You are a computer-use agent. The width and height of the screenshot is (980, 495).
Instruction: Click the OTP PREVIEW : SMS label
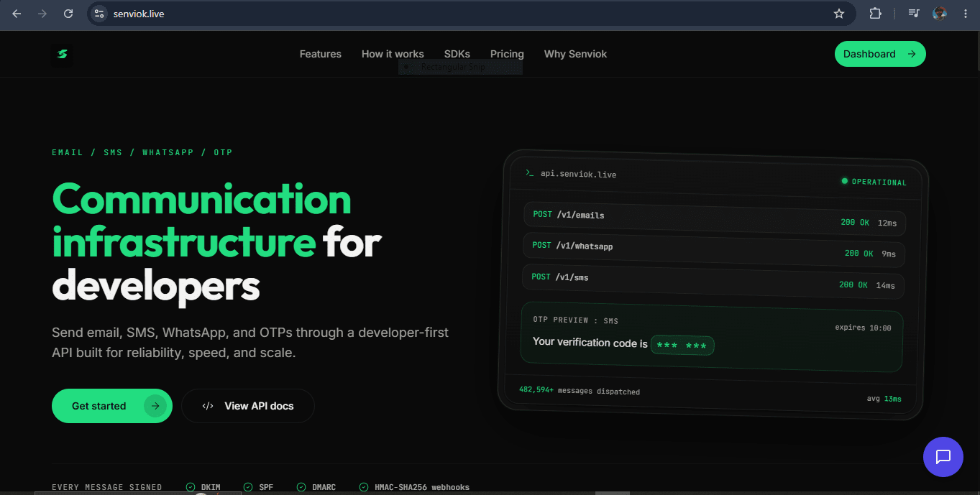(x=575, y=320)
